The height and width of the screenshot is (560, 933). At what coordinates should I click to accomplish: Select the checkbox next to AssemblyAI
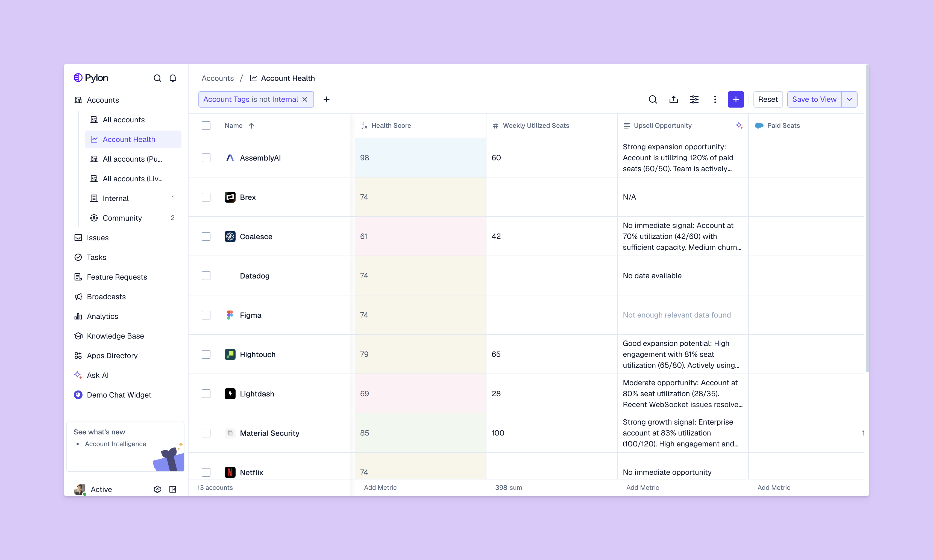[206, 158]
